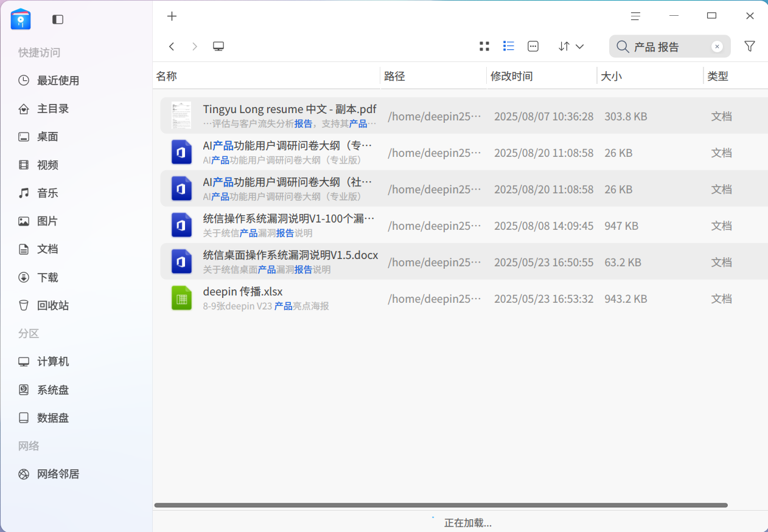Image resolution: width=768 pixels, height=532 pixels.
Task: Sort by 大小 column header
Action: (x=611, y=77)
